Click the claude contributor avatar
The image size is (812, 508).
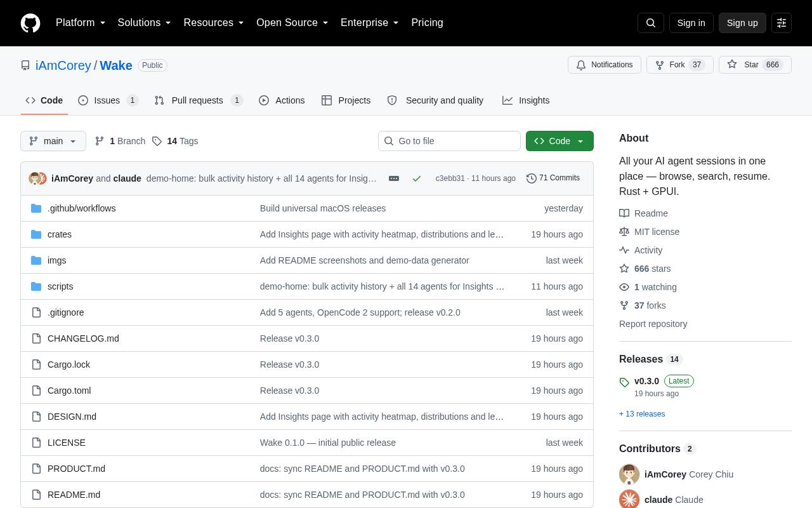(629, 500)
